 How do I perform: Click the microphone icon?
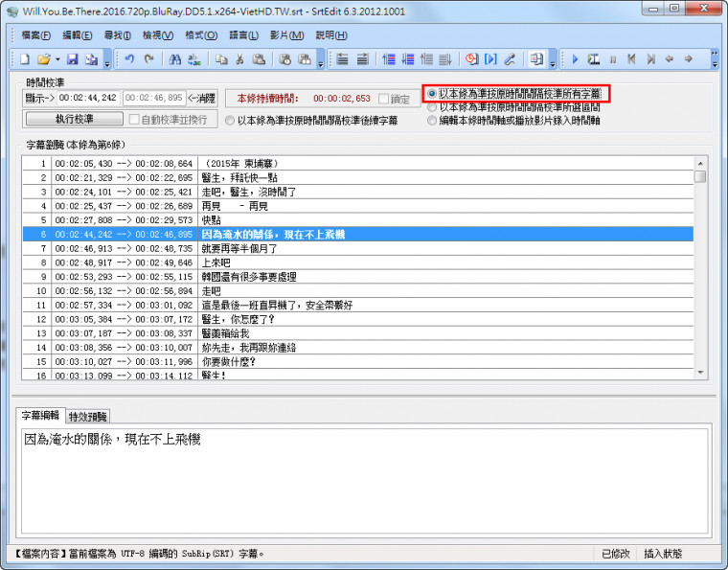(510, 59)
